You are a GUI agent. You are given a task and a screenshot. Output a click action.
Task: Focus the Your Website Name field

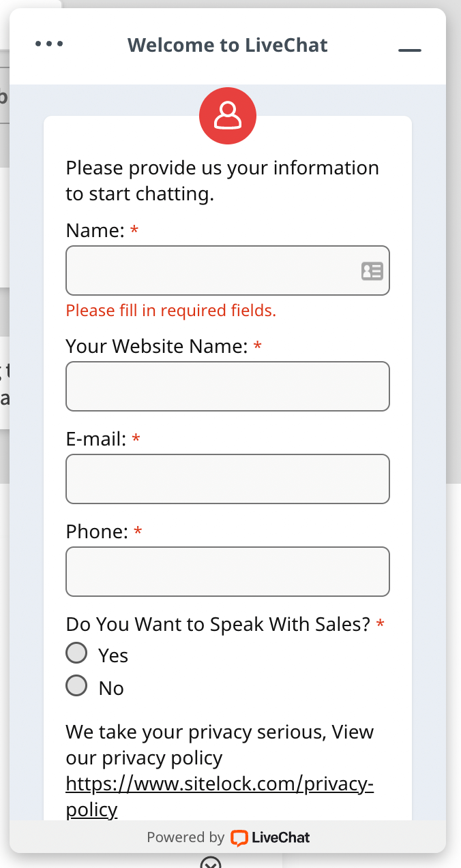tap(228, 386)
